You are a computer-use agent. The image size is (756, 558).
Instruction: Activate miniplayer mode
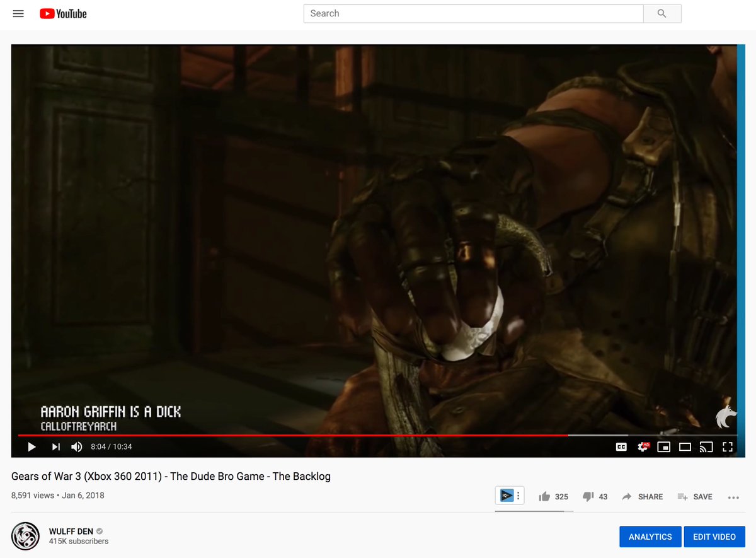click(663, 447)
